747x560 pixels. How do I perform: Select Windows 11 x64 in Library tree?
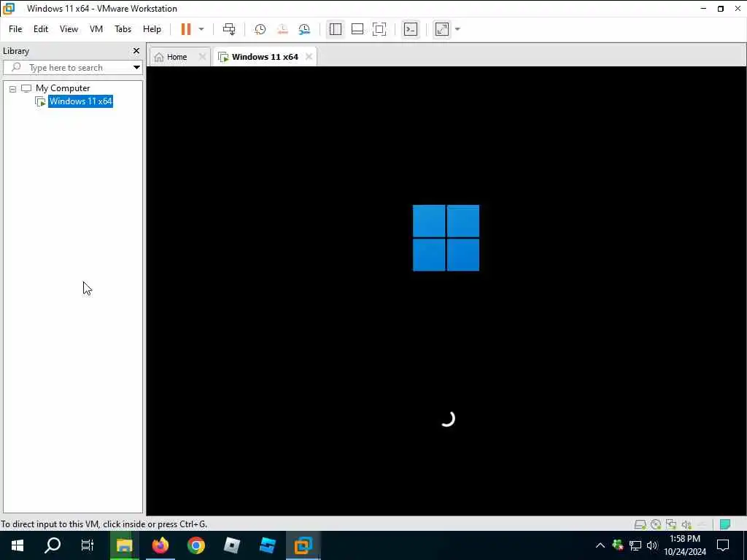click(80, 101)
